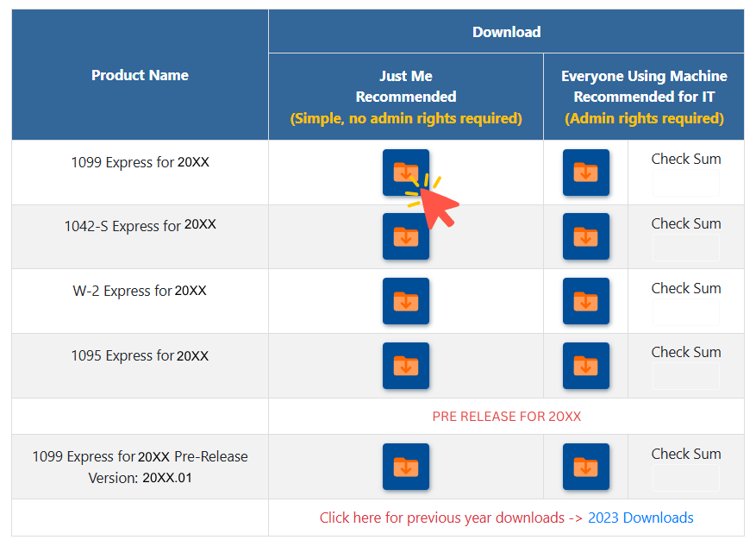This screenshot has width=756, height=546.
Task: Select the Just Me download icon for 1042-S Express
Action: point(405,236)
